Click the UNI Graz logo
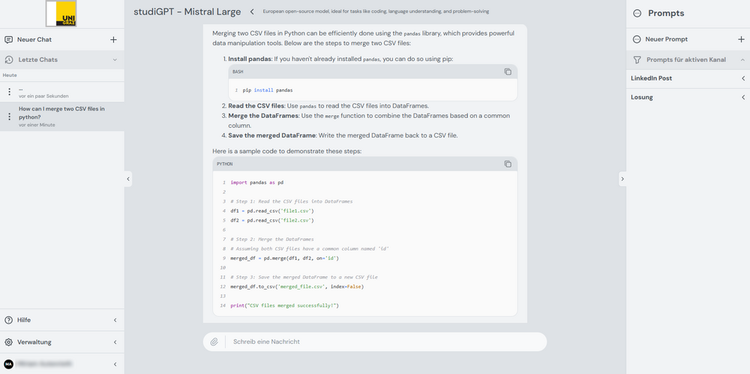Image resolution: width=750 pixels, height=374 pixels. point(61,13)
